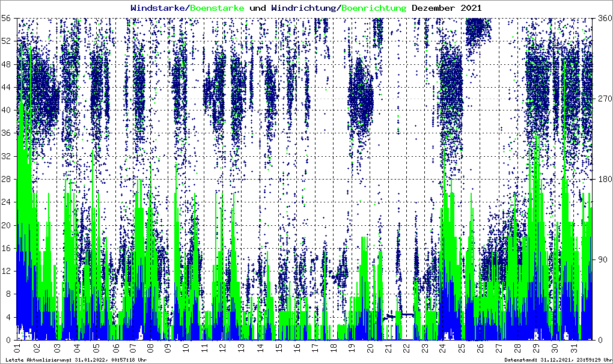Select the 360 label on right axis

click(x=602, y=19)
